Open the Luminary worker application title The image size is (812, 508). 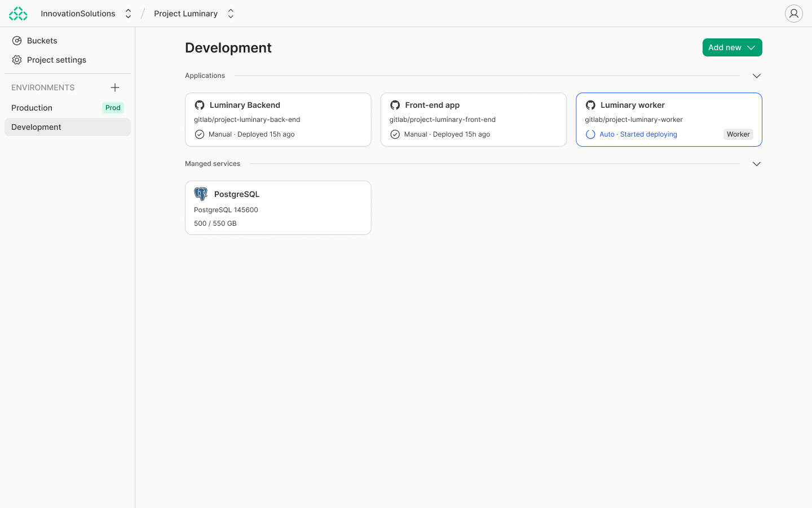(x=632, y=105)
